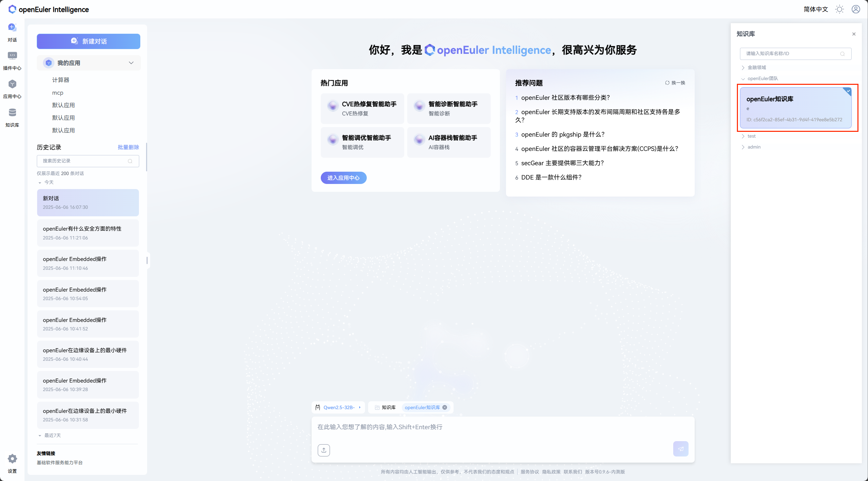The image size is (868, 481).
Task: Collapse the openEuler团队 knowledge group
Action: 743,79
